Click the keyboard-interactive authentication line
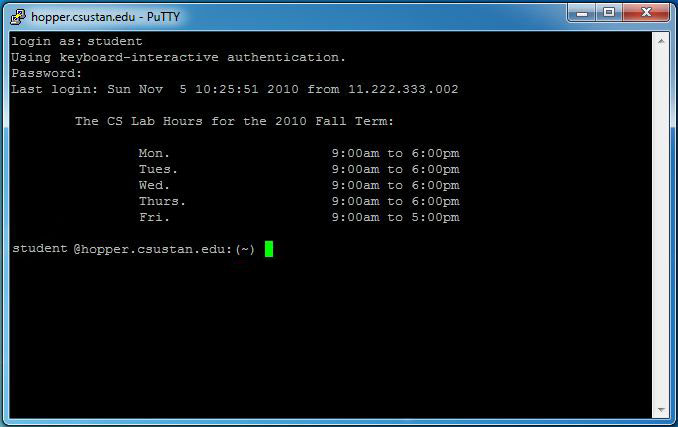Viewport: 678px width, 427px height. tap(178, 57)
